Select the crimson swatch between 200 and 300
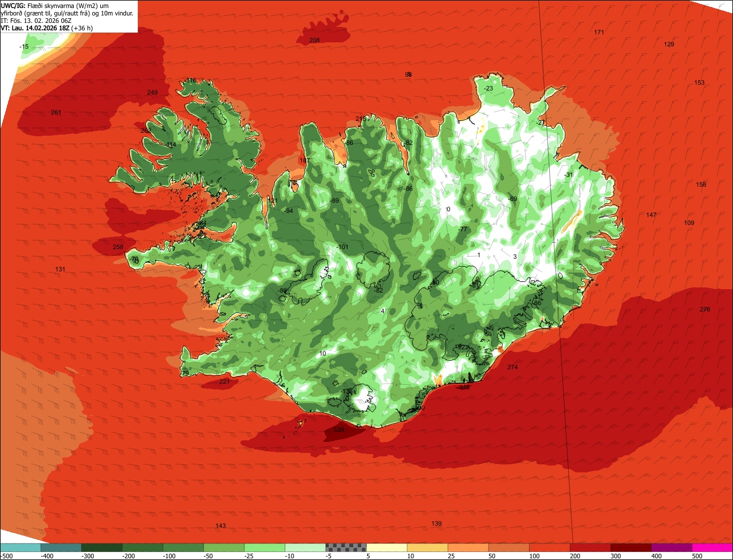 point(590,547)
